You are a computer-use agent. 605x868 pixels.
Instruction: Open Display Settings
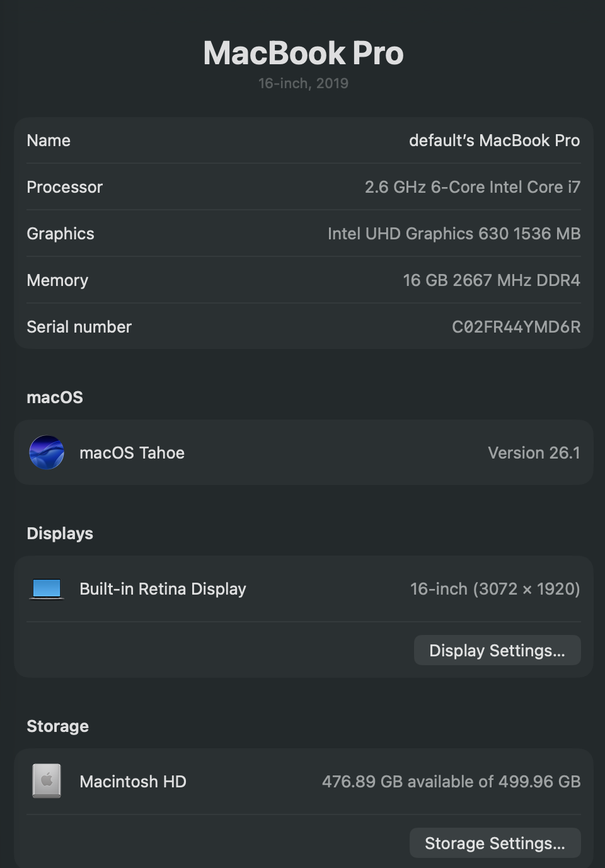click(x=497, y=650)
